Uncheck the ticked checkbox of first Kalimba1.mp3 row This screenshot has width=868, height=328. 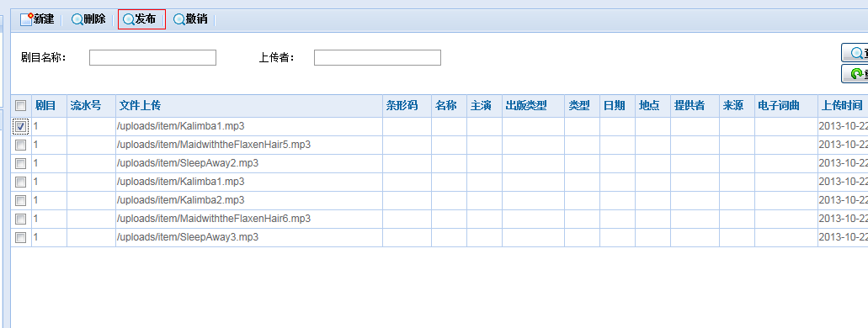coord(20,127)
